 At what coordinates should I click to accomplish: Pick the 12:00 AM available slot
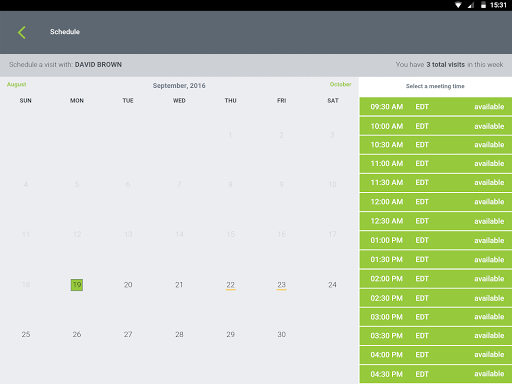(436, 202)
